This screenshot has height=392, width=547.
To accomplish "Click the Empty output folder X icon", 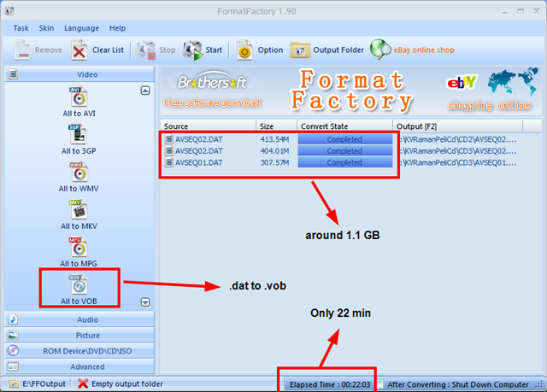I will (x=83, y=383).
